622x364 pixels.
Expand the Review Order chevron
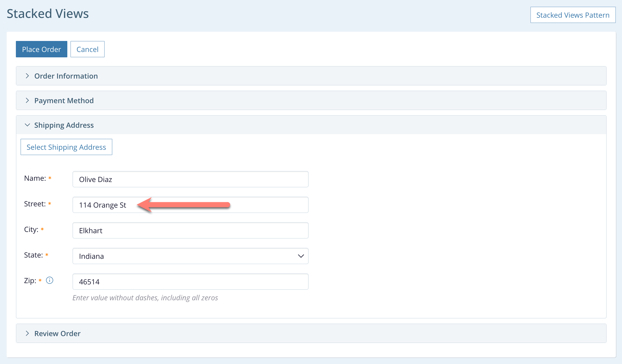pos(27,334)
